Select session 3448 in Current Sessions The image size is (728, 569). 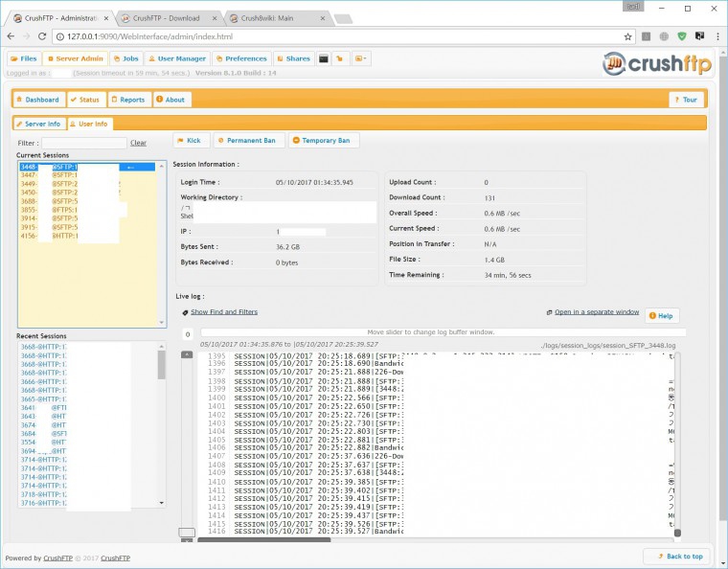point(87,167)
